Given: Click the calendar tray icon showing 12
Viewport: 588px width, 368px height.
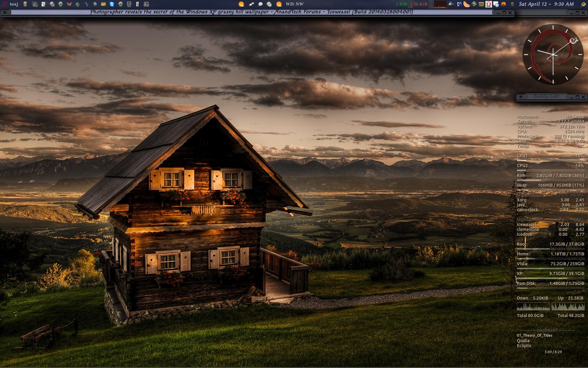Looking at the screenshot, I should pos(488,4).
